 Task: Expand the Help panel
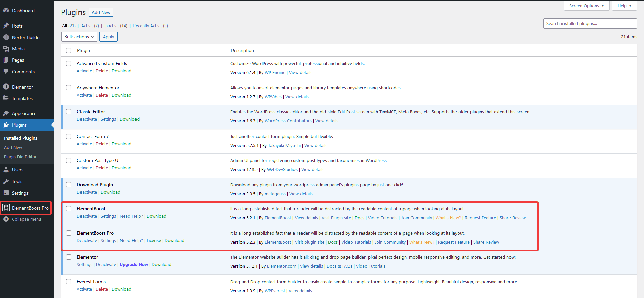coord(624,6)
